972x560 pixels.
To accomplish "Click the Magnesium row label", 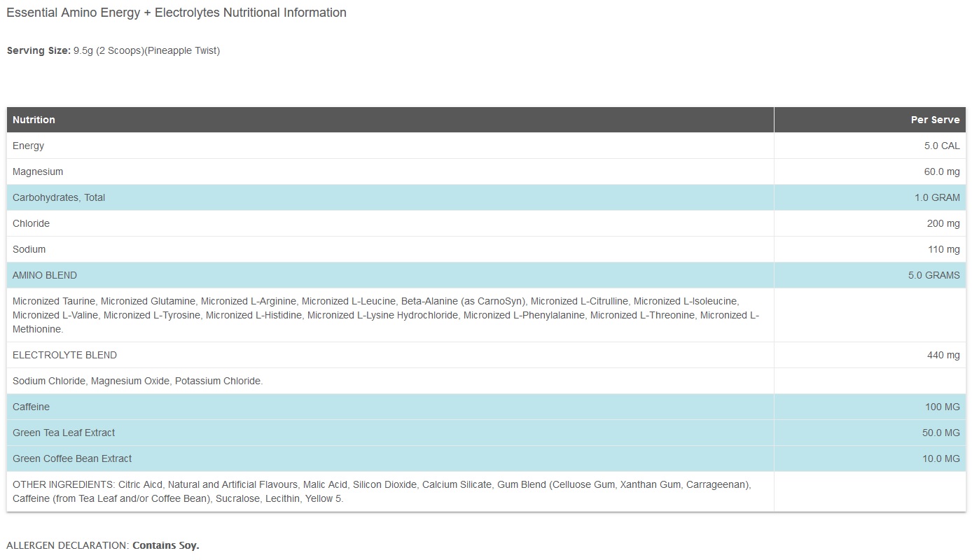I will point(38,171).
